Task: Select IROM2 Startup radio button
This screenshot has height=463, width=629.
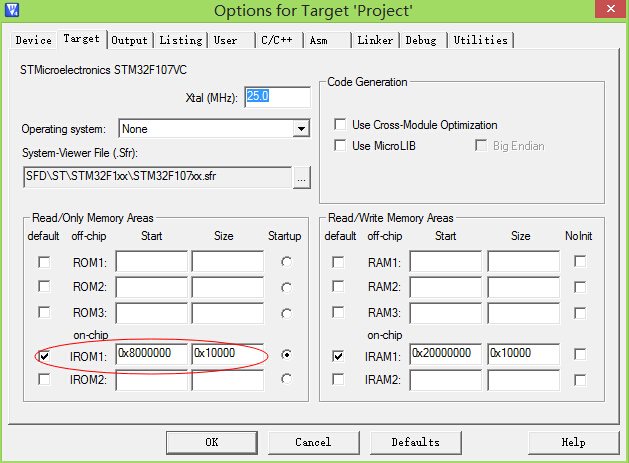Action: pyautogui.click(x=286, y=379)
